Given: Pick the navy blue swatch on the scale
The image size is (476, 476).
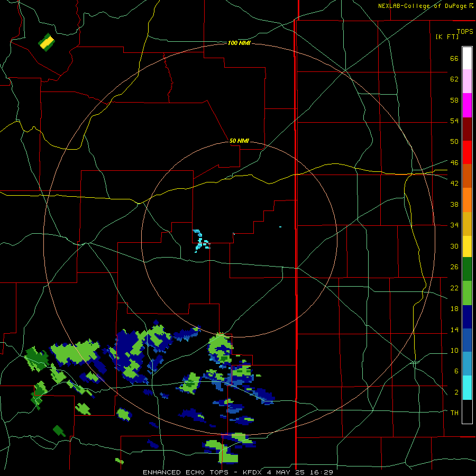Looking at the screenshot, I should point(467,317).
